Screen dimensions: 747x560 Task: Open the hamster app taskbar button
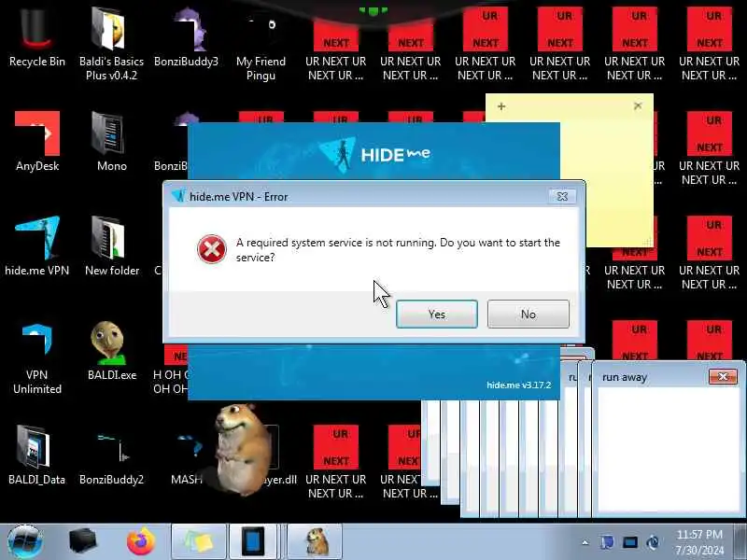tap(315, 541)
